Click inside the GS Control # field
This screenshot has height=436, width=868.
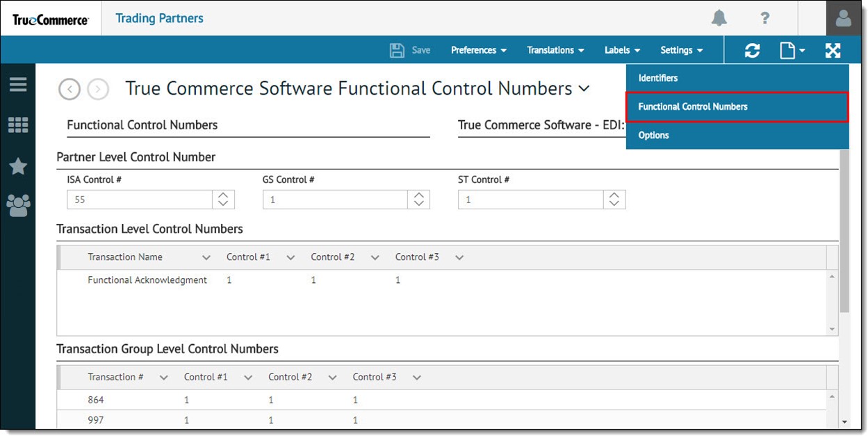(x=334, y=199)
